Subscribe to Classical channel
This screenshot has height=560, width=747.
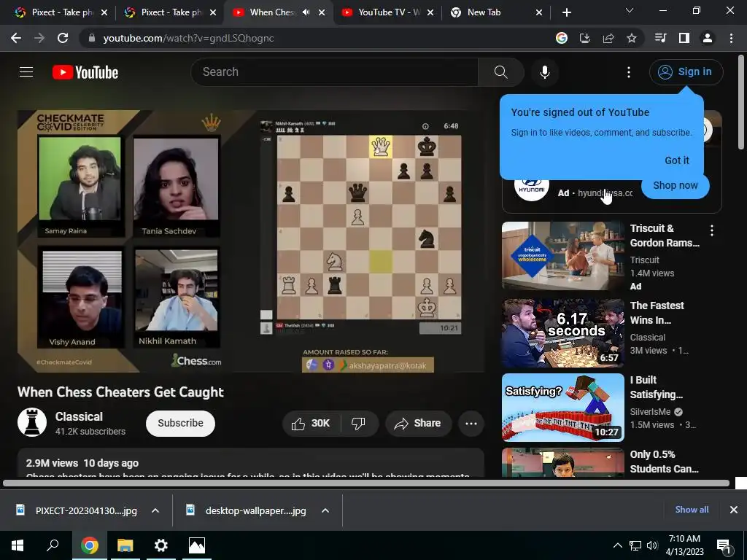pyautogui.click(x=181, y=424)
